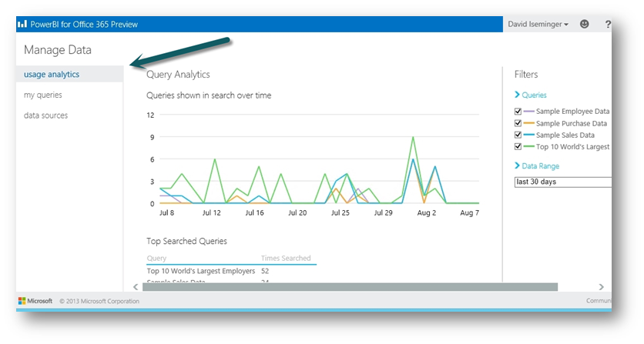The width and height of the screenshot is (644, 344).
Task: Click the question mark help icon
Action: [x=608, y=24]
